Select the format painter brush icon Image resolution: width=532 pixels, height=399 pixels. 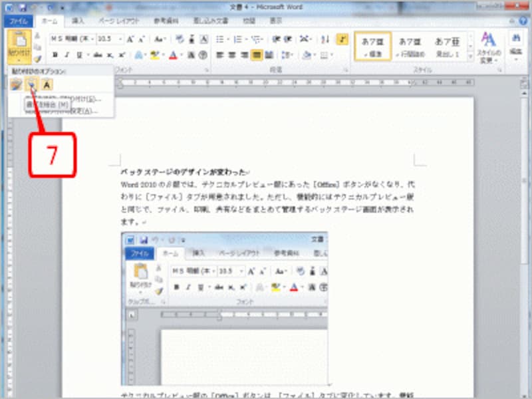(x=37, y=58)
